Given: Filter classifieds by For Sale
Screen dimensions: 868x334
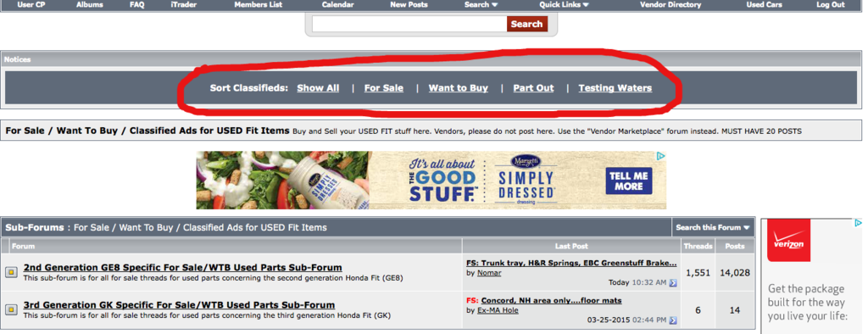Looking at the screenshot, I should (384, 87).
